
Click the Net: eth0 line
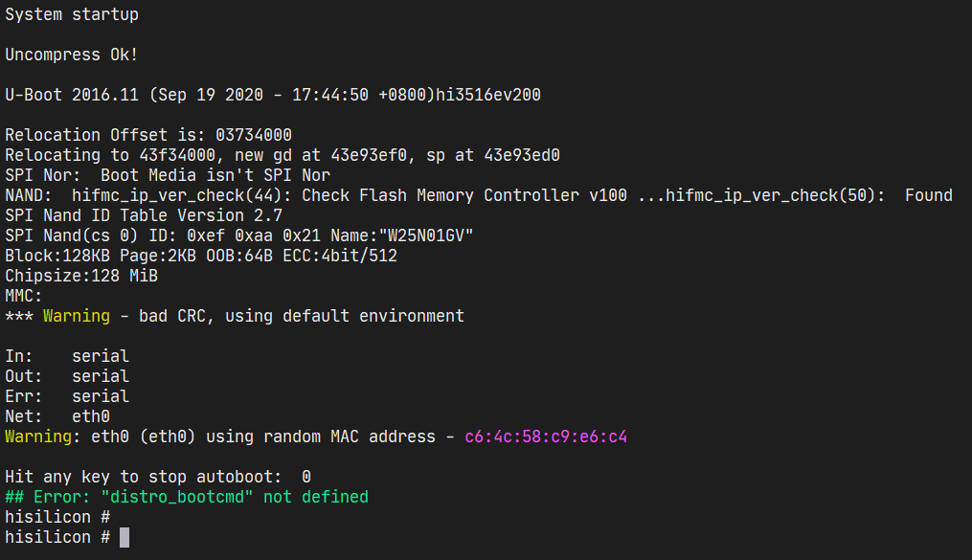coord(57,417)
